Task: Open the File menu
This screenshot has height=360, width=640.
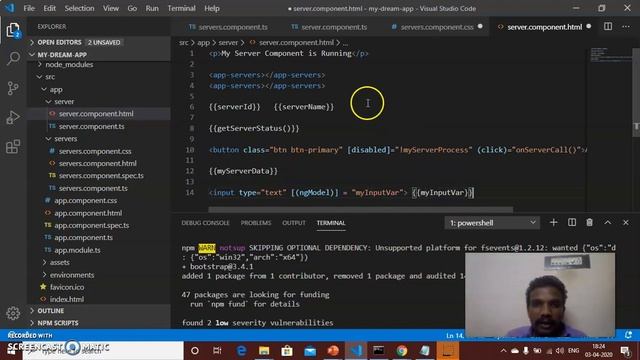Action: (x=29, y=8)
